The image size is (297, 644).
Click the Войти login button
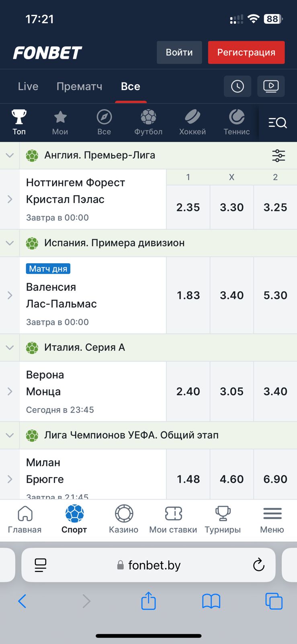pos(179,52)
